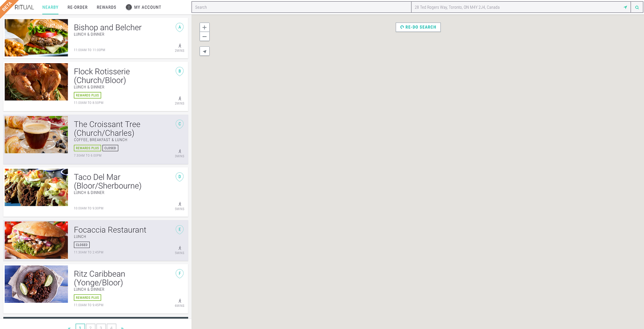The width and height of the screenshot is (644, 329).
Task: Click map marker C for The Croissant Tree
Action: pyautogui.click(x=180, y=124)
